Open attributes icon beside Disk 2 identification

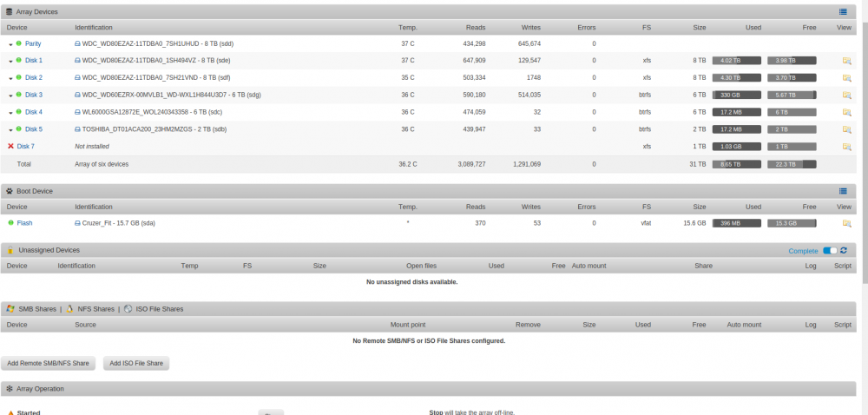tap(77, 77)
